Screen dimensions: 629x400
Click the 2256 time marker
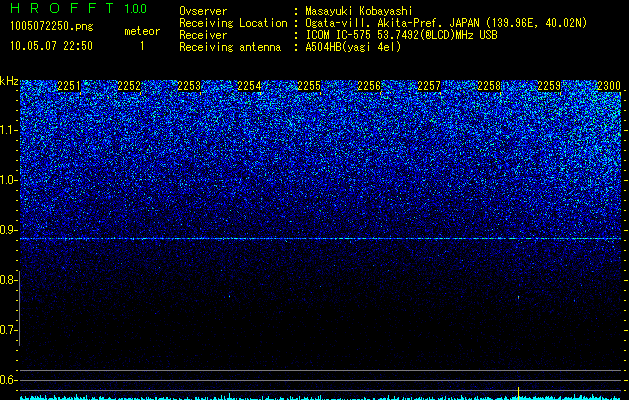tap(369, 86)
